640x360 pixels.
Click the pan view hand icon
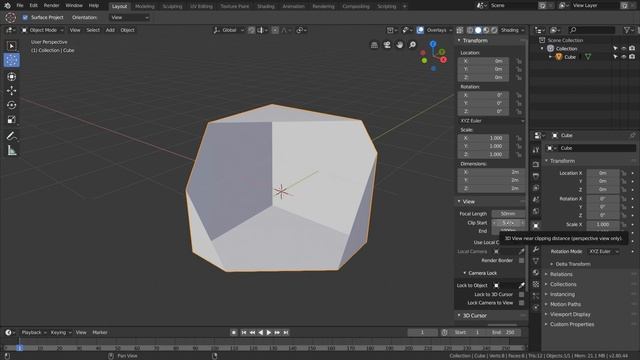point(400,45)
